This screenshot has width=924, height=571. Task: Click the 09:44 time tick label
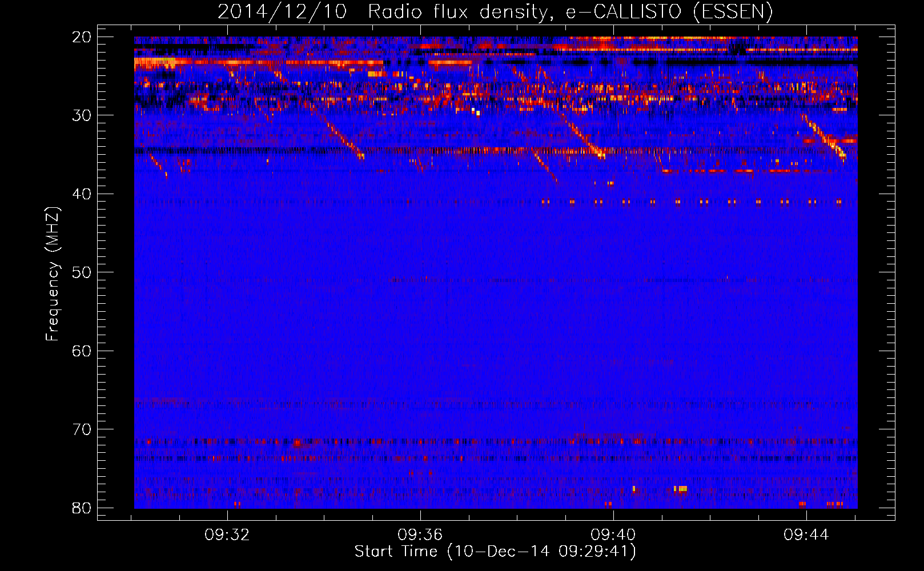[806, 535]
